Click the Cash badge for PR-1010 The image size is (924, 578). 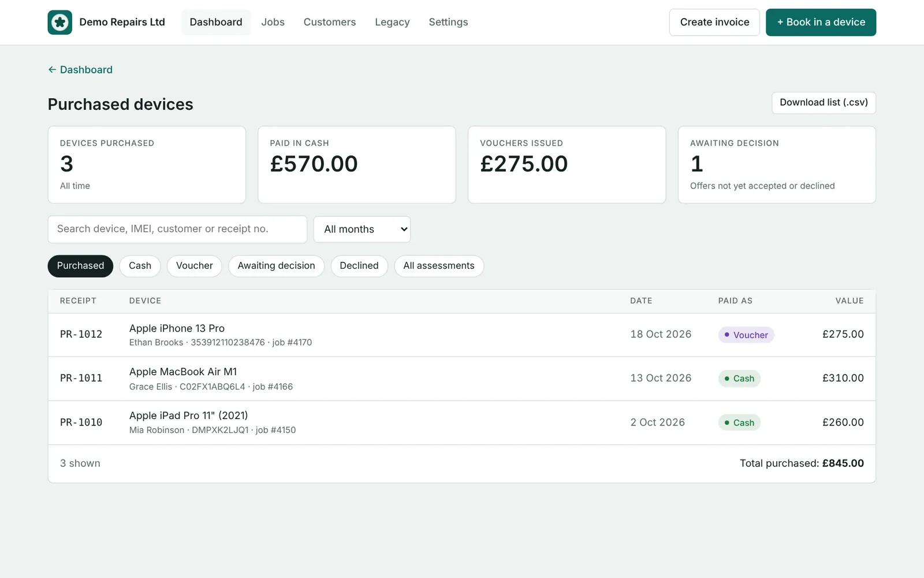(739, 423)
